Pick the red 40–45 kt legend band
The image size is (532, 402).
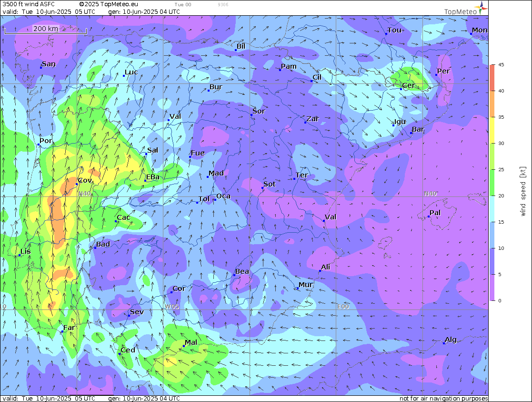492,77
